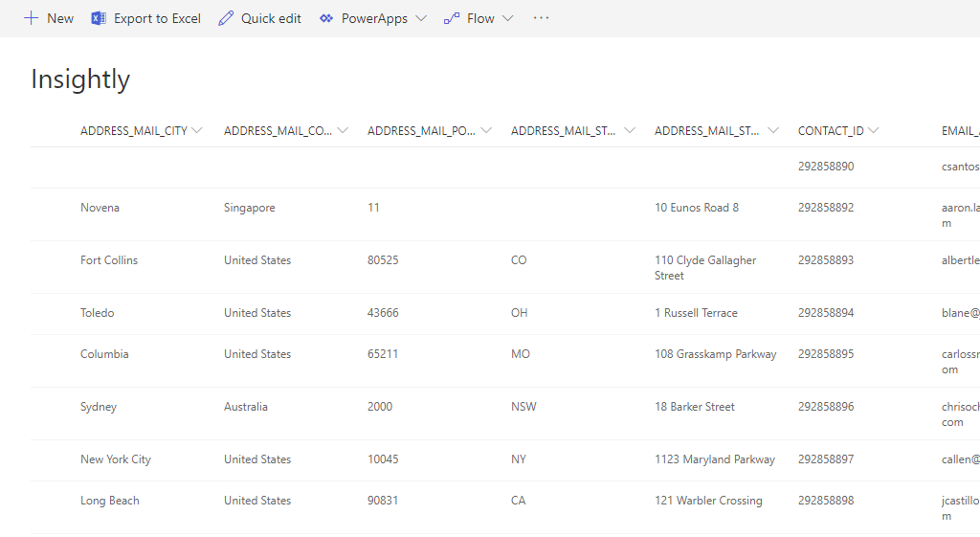Expand the Flow dropdown chevron
The height and width of the screenshot is (537, 980).
click(x=507, y=18)
